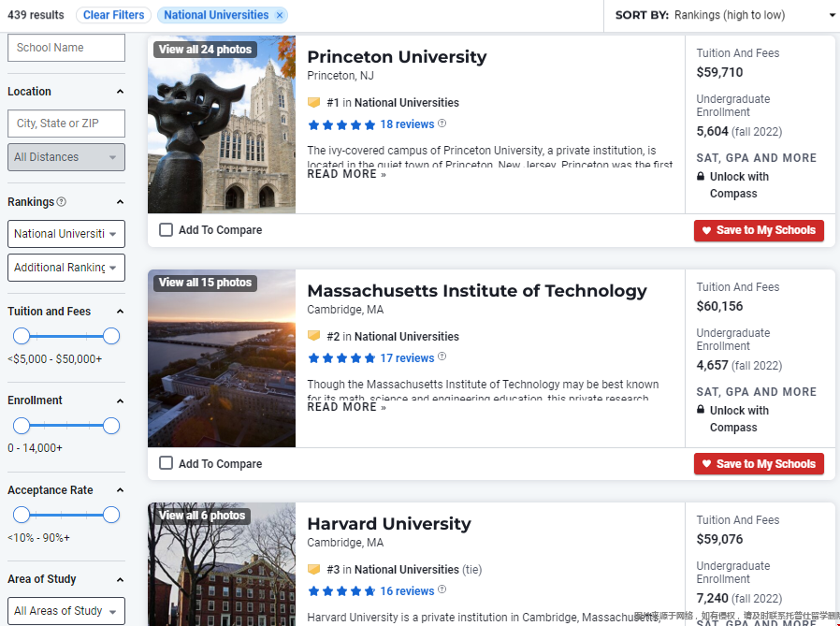Click MIT's five-star rating
The image size is (840, 626).
(x=341, y=358)
